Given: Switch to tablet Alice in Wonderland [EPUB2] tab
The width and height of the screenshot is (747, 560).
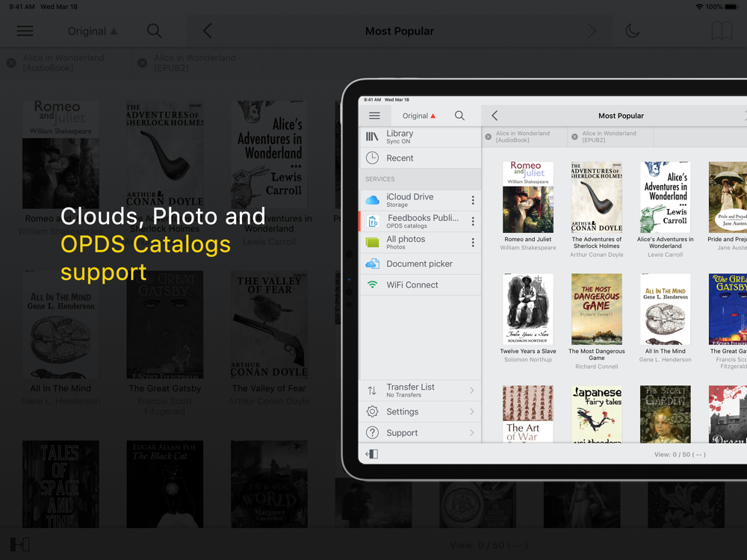Looking at the screenshot, I should click(x=610, y=137).
